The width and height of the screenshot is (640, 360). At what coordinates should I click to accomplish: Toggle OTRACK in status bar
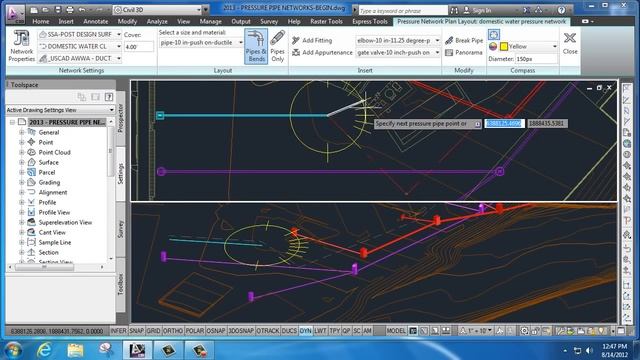(x=268, y=331)
